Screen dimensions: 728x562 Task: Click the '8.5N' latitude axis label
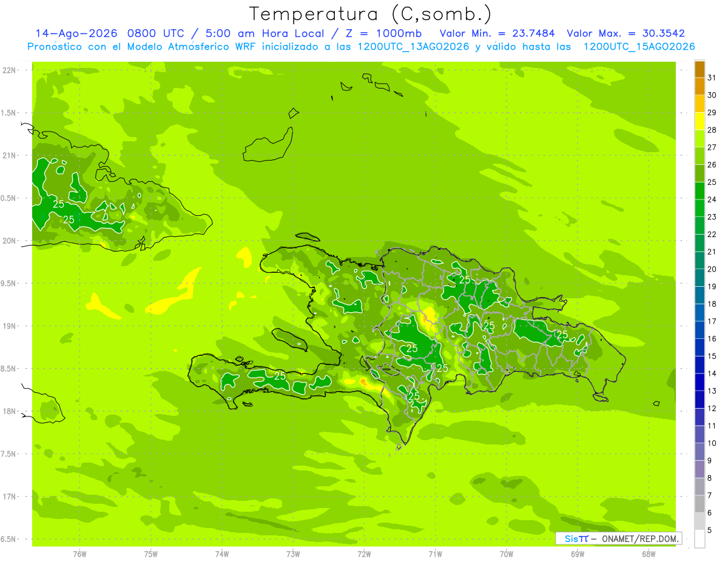tap(9, 369)
